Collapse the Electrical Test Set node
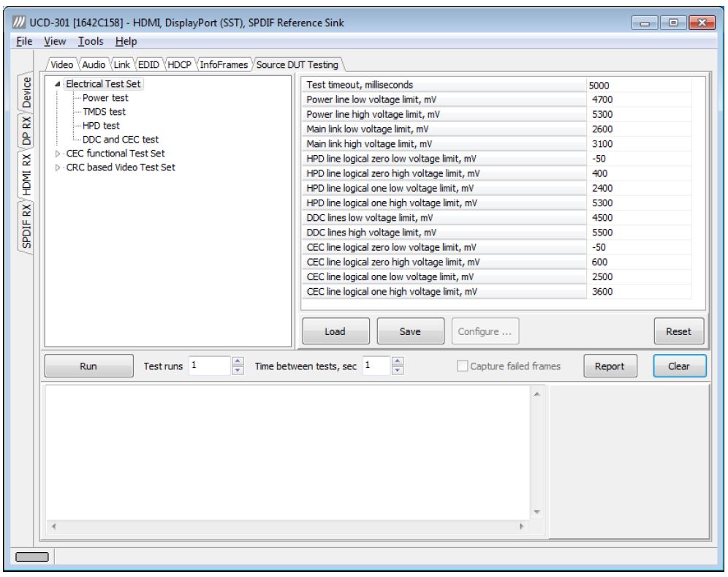The image size is (728, 577). tap(58, 84)
